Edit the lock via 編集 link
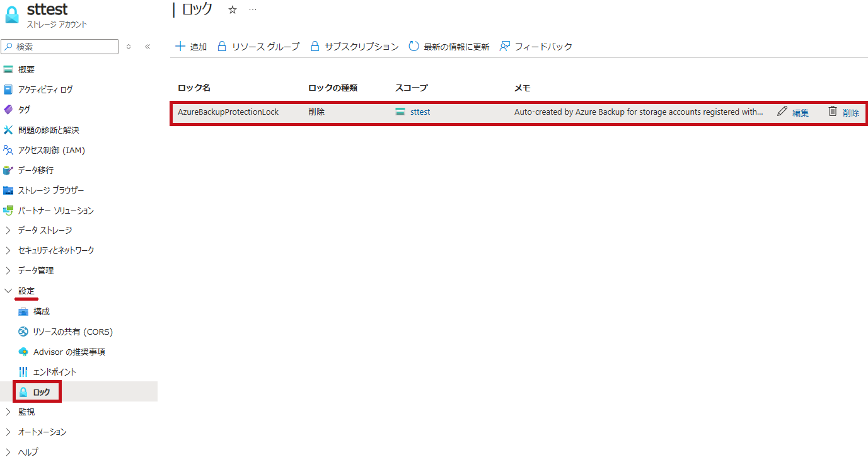868x462 pixels. click(x=801, y=113)
